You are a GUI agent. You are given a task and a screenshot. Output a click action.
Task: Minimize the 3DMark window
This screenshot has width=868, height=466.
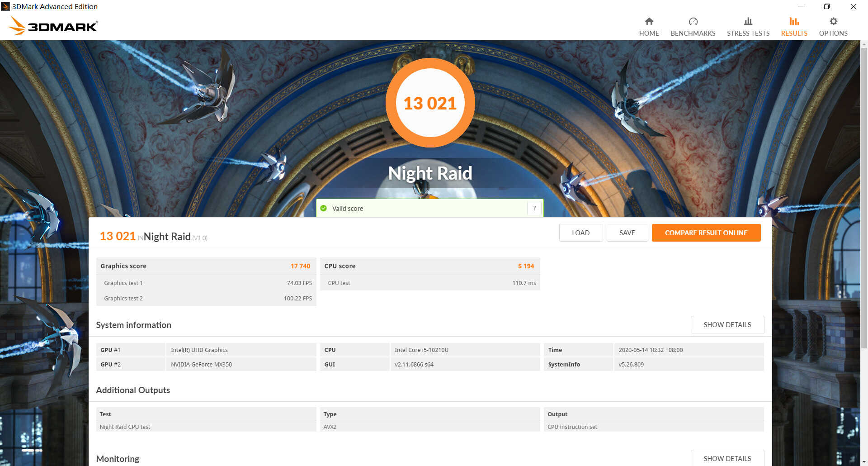point(801,6)
